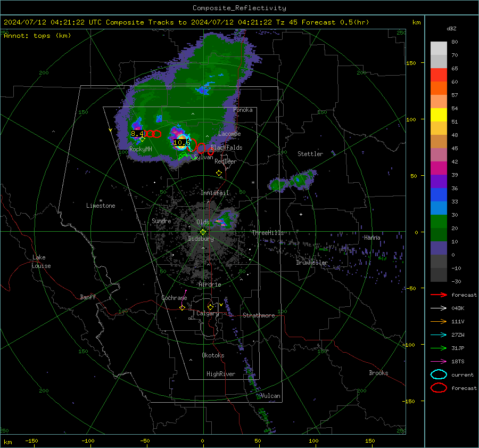Image resolution: width=479 pixels, height=448 pixels.
Task: Click the Okotoks city label
Action: tap(213, 355)
